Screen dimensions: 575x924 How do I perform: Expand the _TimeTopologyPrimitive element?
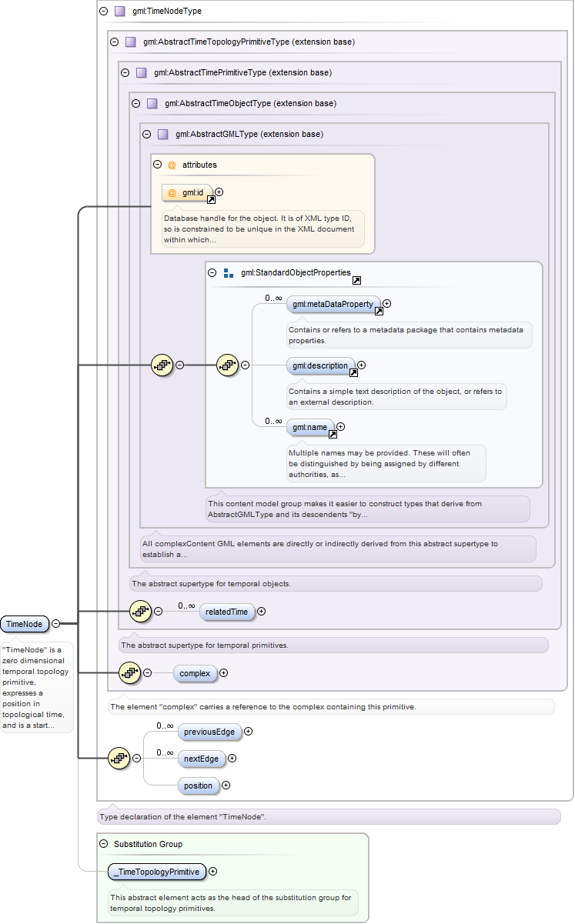pos(213,872)
